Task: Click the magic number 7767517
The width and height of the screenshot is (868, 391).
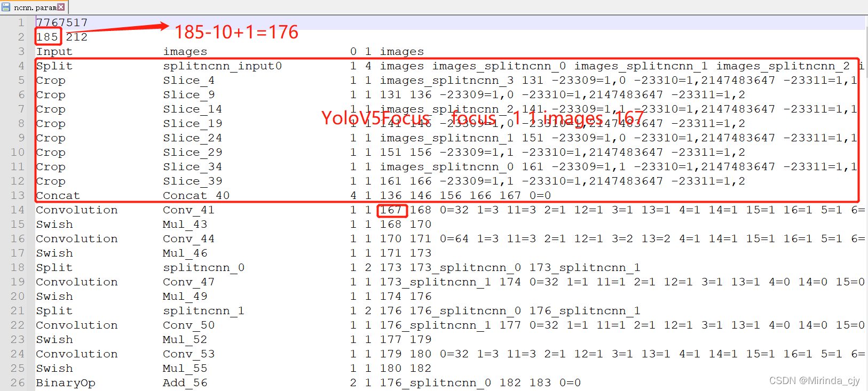Action: pyautogui.click(x=62, y=22)
